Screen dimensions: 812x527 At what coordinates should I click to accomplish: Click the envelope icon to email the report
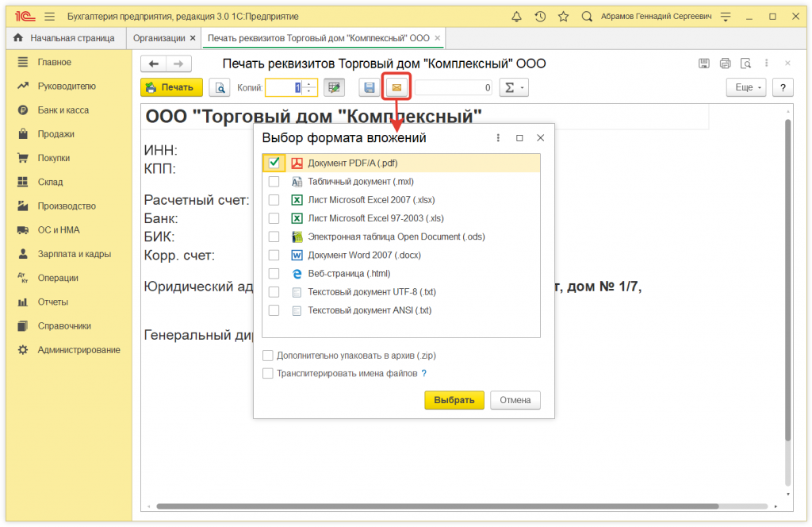point(396,87)
